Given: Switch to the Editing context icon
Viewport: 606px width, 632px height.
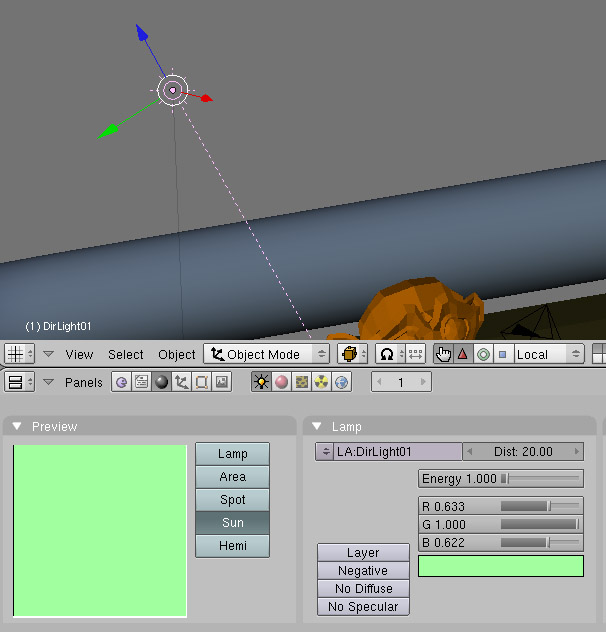Looking at the screenshot, I should [202, 382].
